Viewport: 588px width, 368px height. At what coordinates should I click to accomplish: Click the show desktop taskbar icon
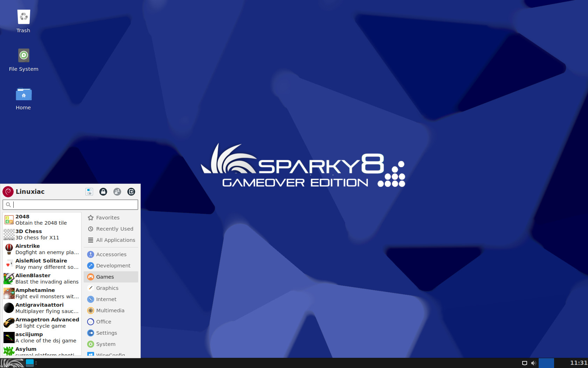(x=30, y=363)
